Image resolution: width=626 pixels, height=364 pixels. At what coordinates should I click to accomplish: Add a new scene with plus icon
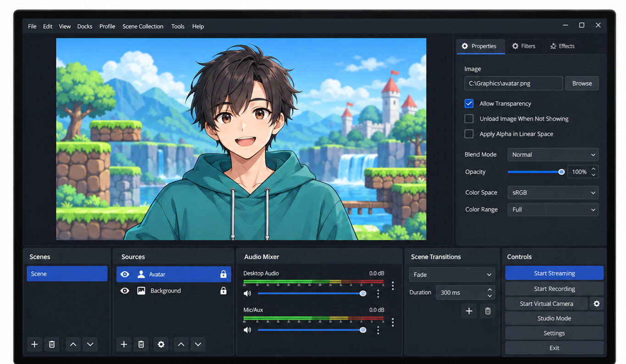pyautogui.click(x=34, y=344)
